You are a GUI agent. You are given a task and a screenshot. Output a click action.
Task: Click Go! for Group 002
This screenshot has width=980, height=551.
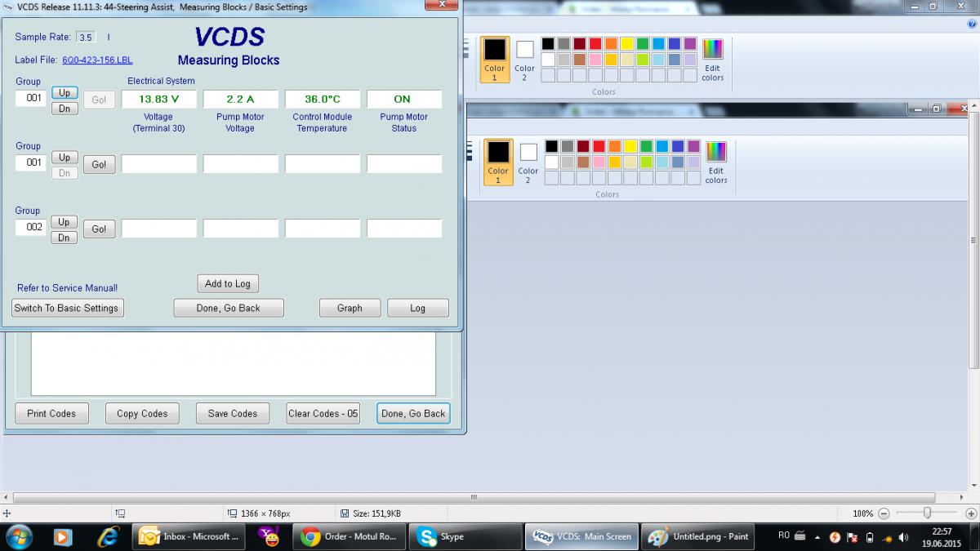tap(99, 229)
